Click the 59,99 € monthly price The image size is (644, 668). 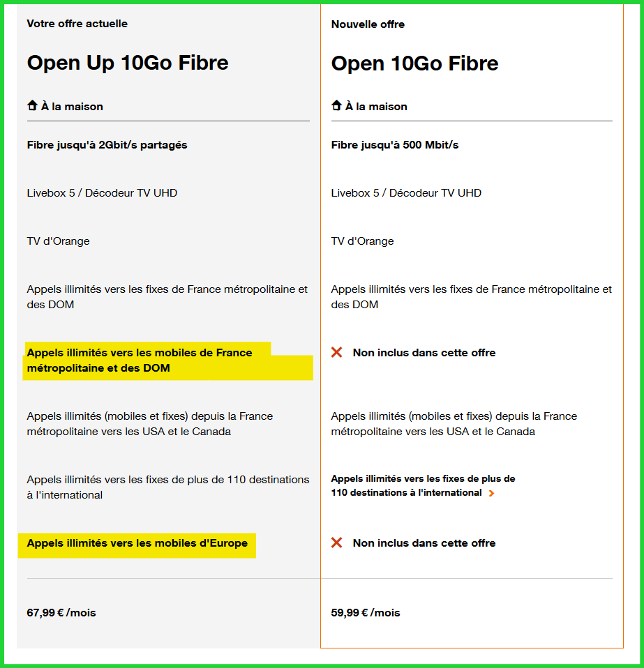[x=366, y=613]
